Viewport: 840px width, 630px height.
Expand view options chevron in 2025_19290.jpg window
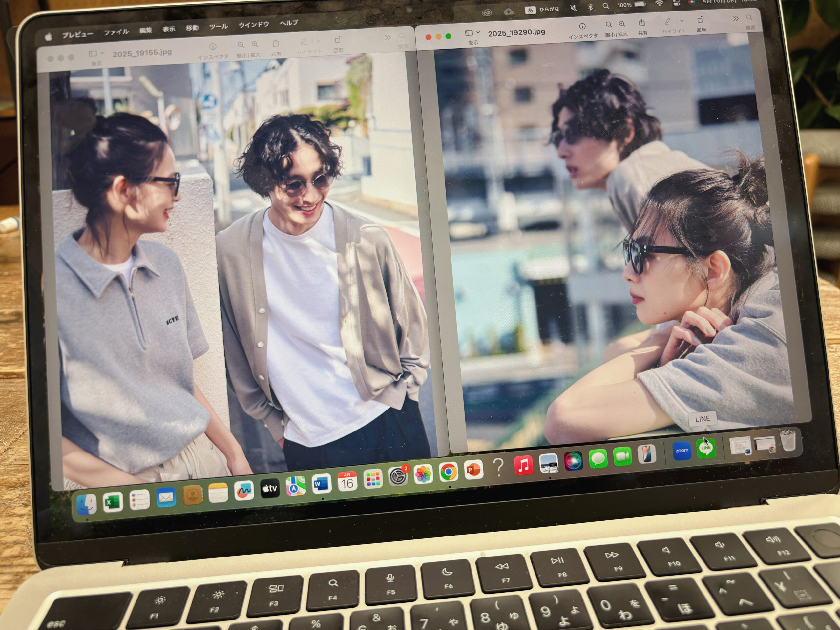click(478, 32)
